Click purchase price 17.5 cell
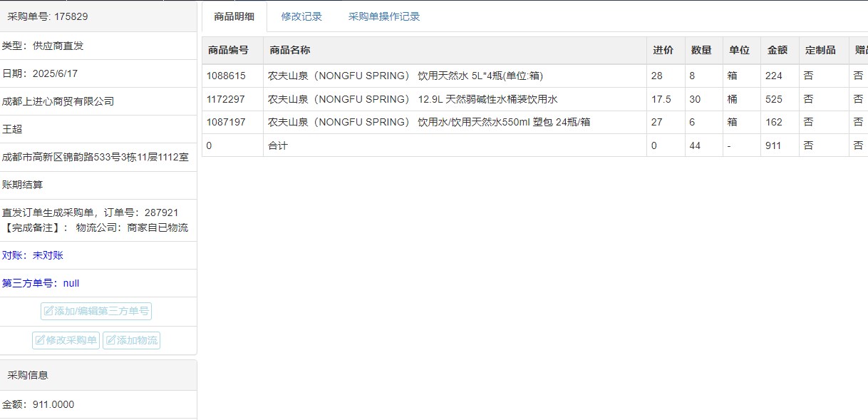Image resolution: width=868 pixels, height=420 pixels. (x=666, y=99)
